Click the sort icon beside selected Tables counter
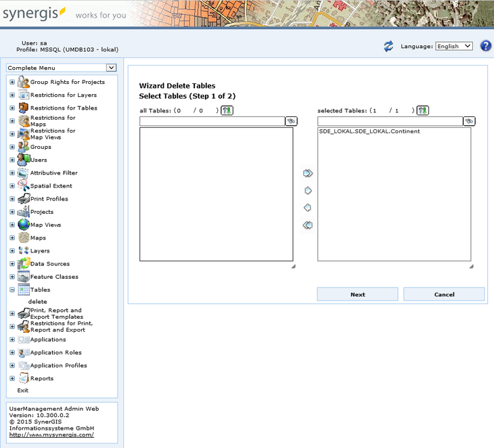The height and width of the screenshot is (448, 494). coord(423,110)
